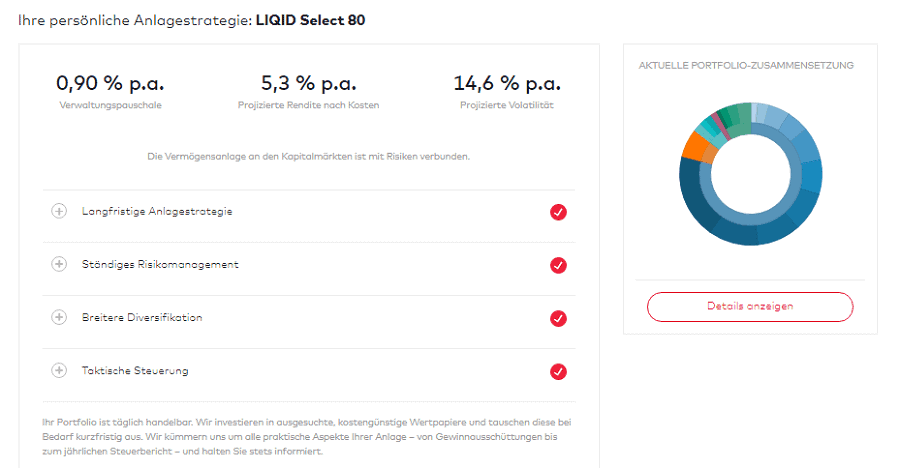
Task: Click red checkmark beside Taktische Steuerung
Action: point(558,372)
